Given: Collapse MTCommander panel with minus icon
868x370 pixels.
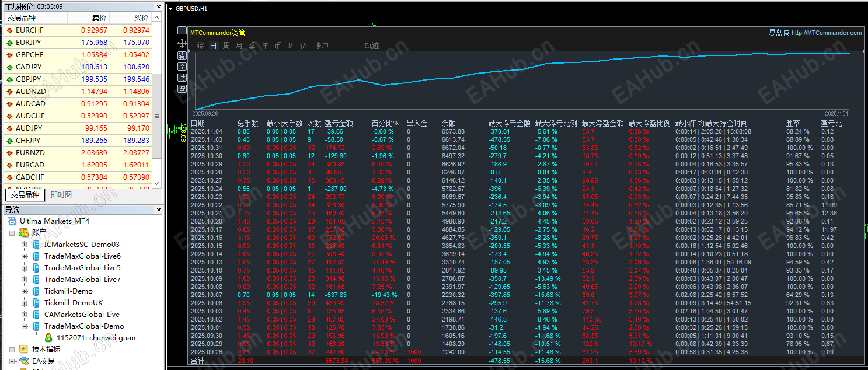Looking at the screenshot, I should coord(182,32).
